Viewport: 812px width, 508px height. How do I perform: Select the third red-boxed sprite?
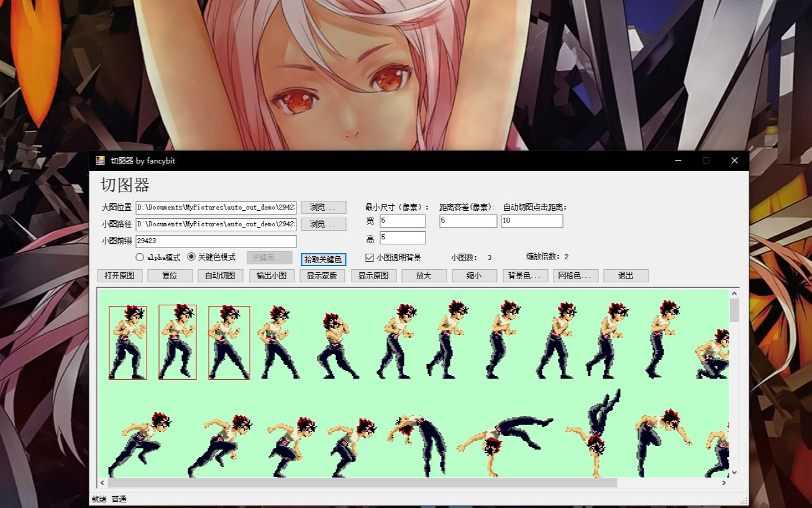229,343
